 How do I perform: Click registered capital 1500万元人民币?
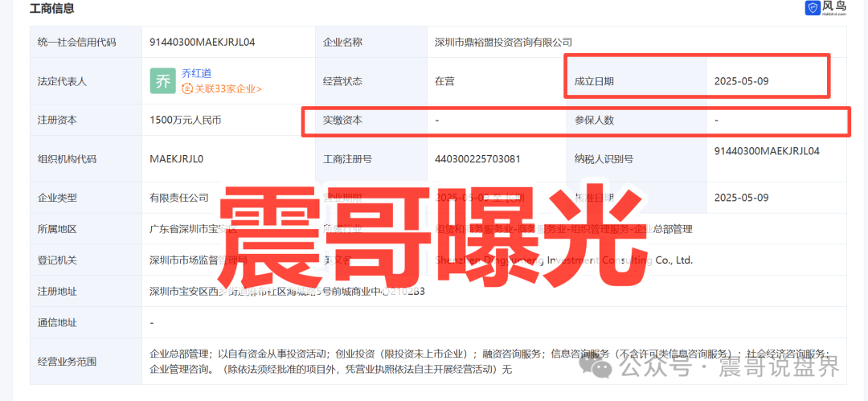(x=185, y=121)
